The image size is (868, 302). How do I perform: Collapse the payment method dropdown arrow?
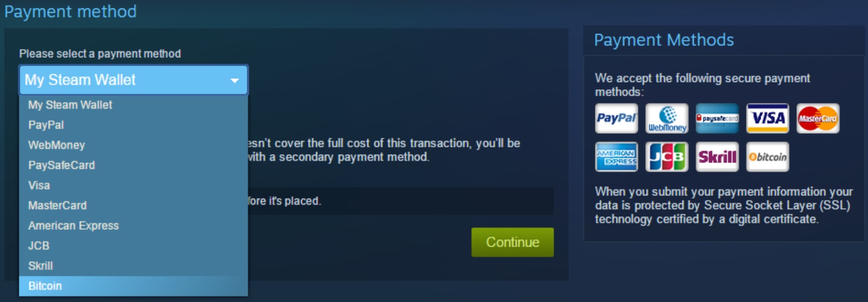point(234,80)
